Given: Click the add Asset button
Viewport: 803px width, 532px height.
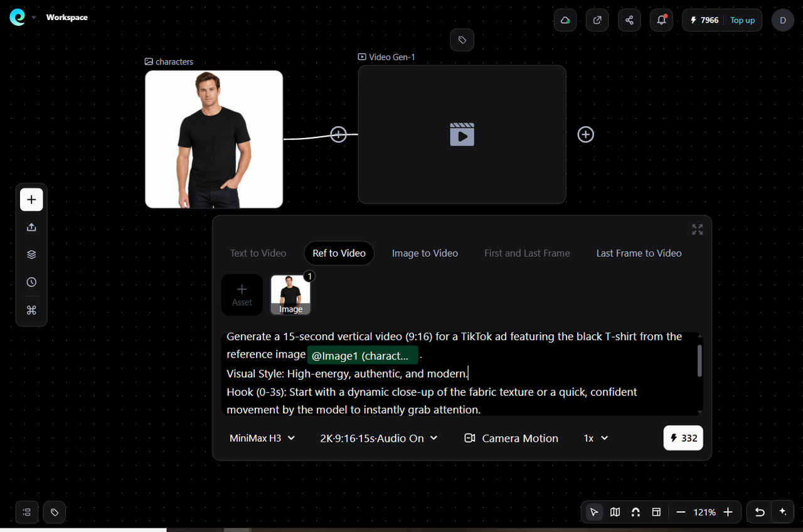Looking at the screenshot, I should pos(242,294).
